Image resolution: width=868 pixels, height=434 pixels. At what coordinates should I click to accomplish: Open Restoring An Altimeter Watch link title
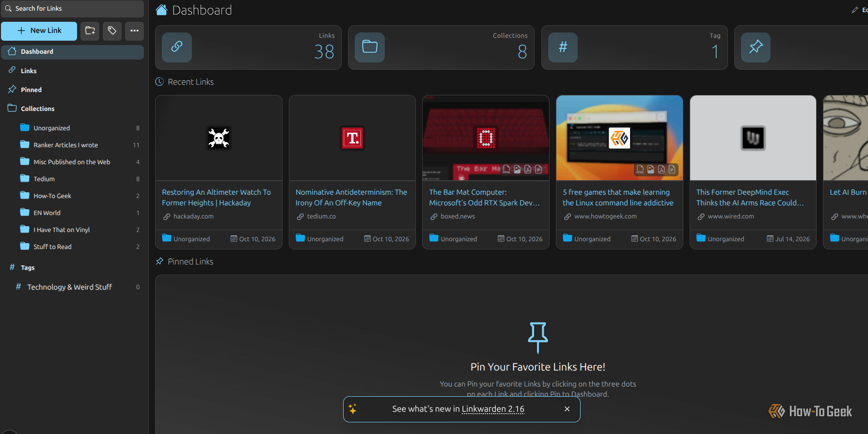click(216, 198)
